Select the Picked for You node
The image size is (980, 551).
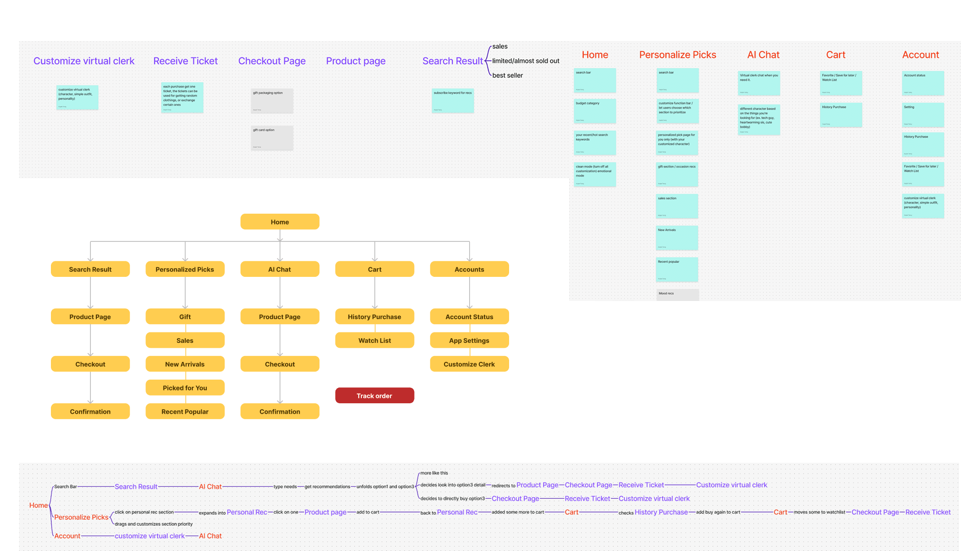[185, 387]
